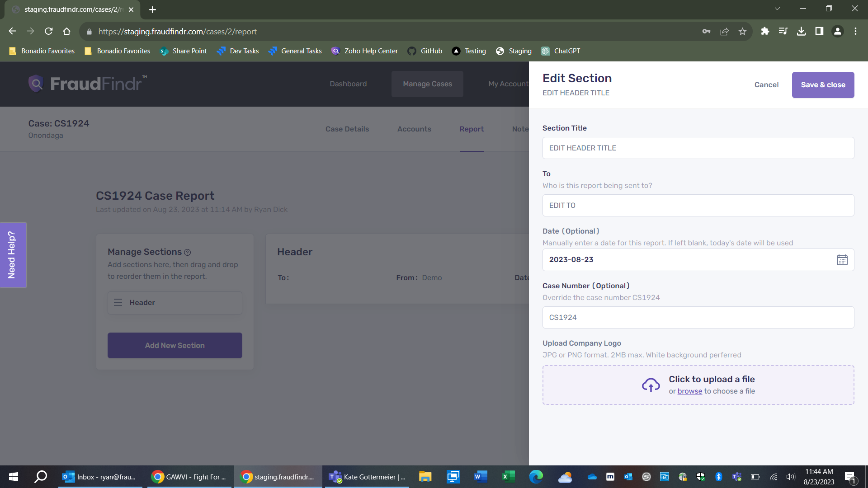Image resolution: width=868 pixels, height=488 pixels.
Task: Click the browser downloads icon
Action: (x=801, y=31)
